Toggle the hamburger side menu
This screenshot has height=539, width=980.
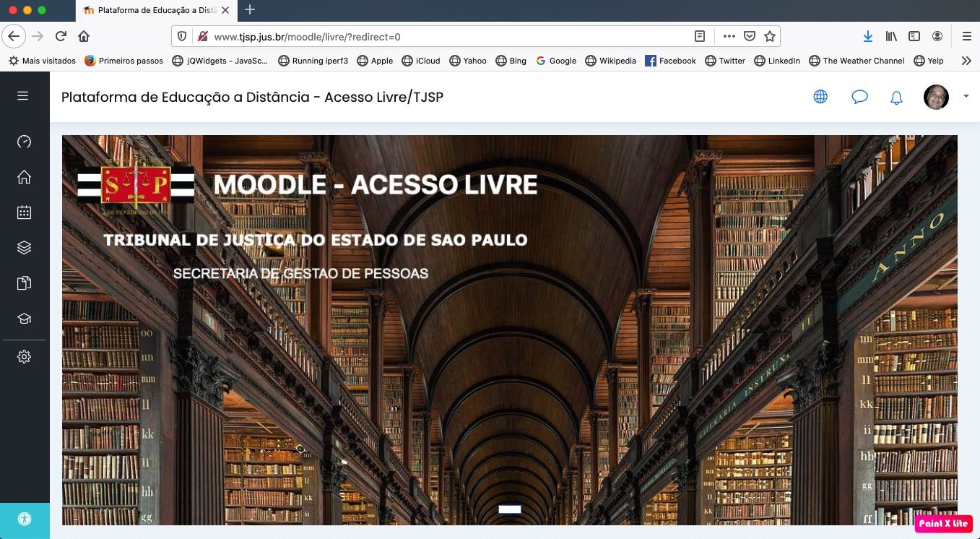pyautogui.click(x=23, y=95)
